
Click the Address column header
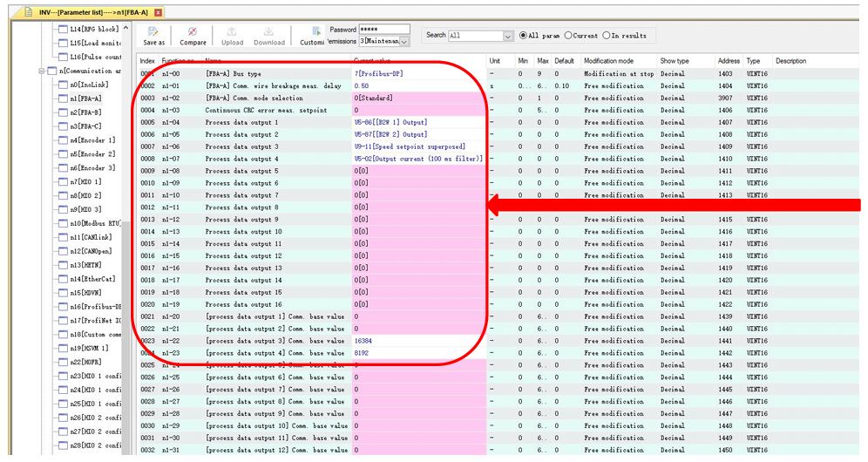click(x=729, y=61)
